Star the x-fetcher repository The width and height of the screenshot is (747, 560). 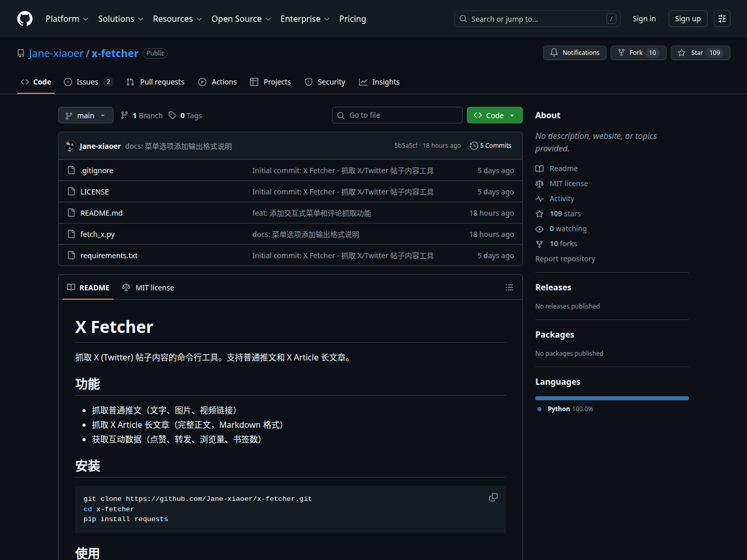point(700,53)
